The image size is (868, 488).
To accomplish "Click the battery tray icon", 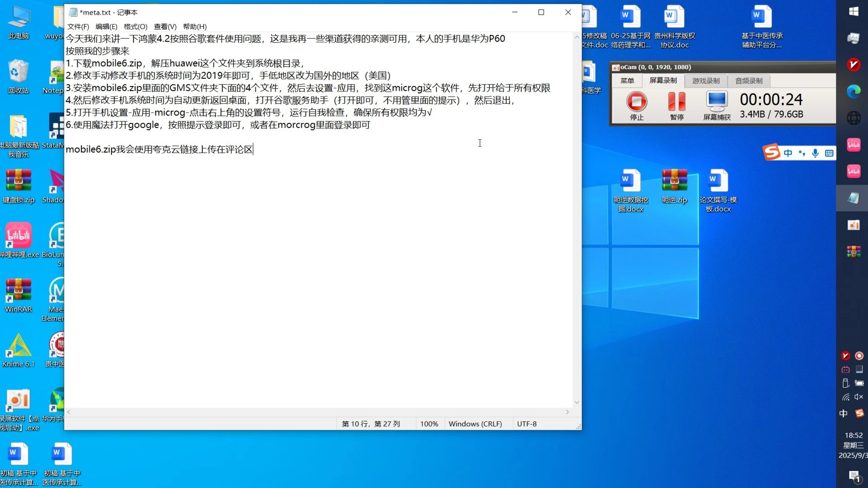I will (x=859, y=383).
